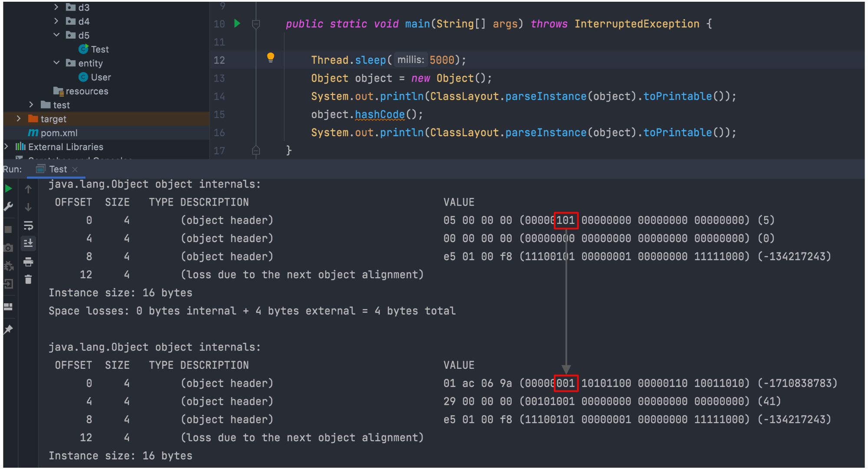Select the Test run tab

57,169
